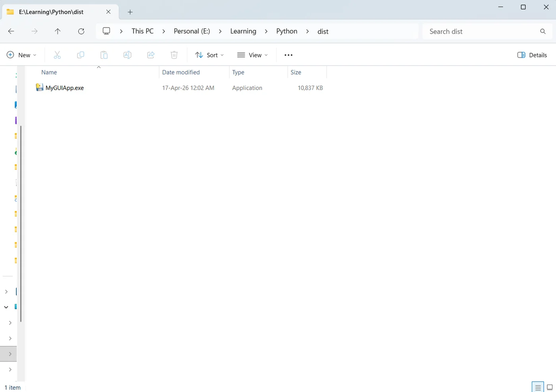556x392 pixels.
Task: Switch to large thumbnails view in status bar
Action: (x=550, y=387)
